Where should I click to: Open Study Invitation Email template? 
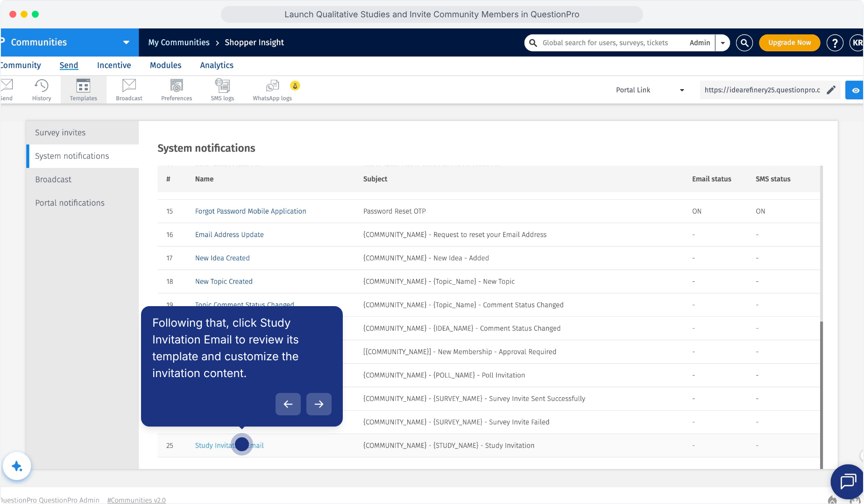pyautogui.click(x=229, y=445)
